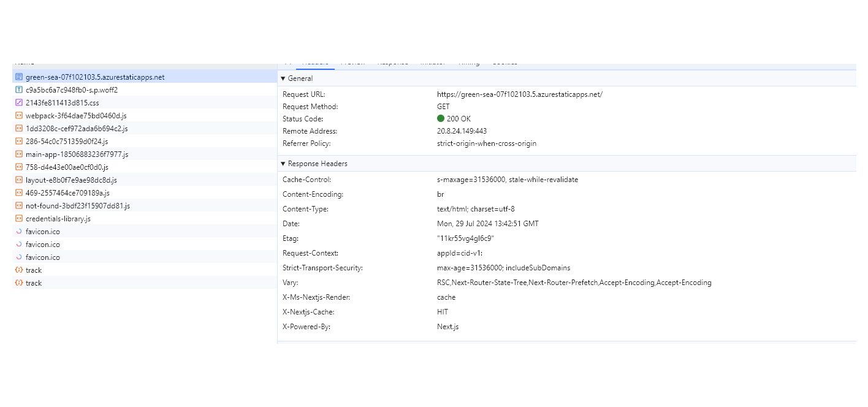Image resolution: width=868 pixels, height=407 pixels.
Task: Click the script icon beside main-app-18506883236f7977.js
Action: pyautogui.click(x=18, y=154)
